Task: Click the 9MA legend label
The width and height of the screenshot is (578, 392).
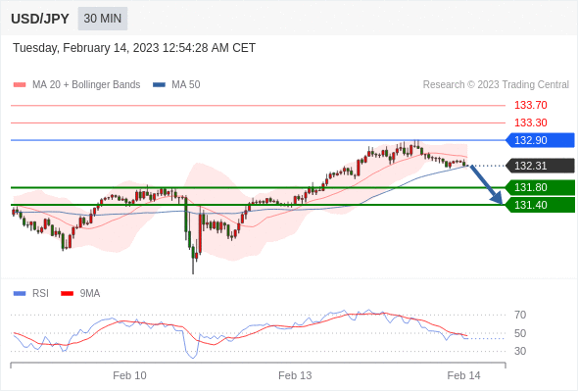Action: click(x=90, y=294)
